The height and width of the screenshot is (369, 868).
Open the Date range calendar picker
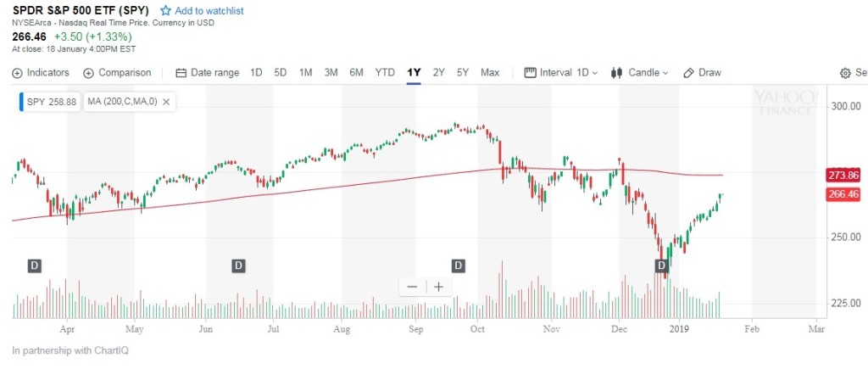[181, 73]
